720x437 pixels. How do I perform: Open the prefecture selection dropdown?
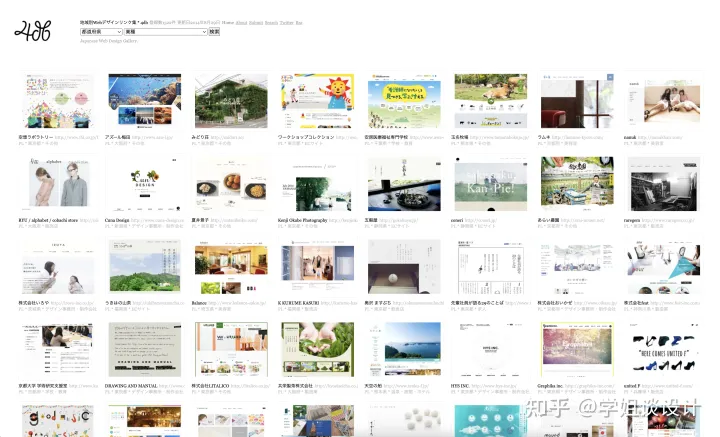pos(101,32)
